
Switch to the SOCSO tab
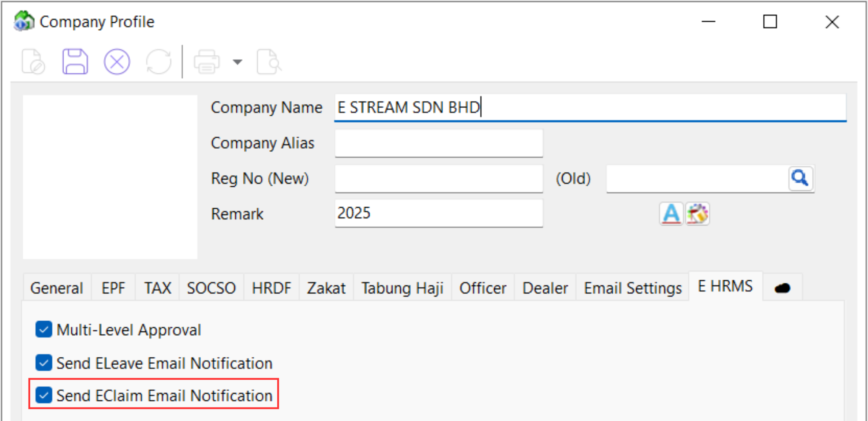point(211,288)
